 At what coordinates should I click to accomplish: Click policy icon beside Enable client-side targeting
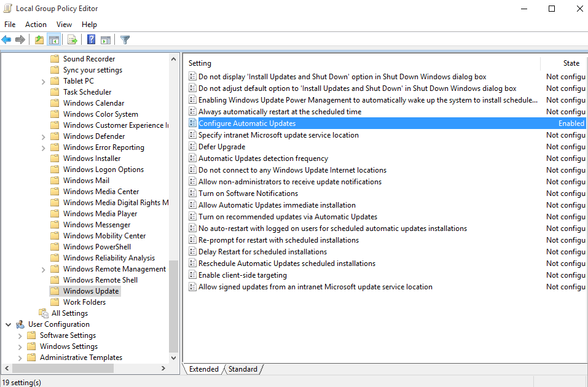click(192, 275)
